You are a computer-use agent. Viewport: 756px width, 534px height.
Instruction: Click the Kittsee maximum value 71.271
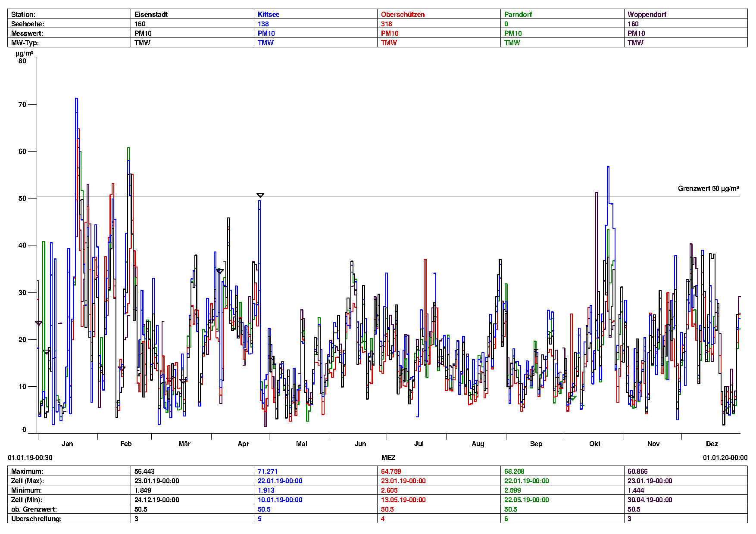[x=268, y=472]
